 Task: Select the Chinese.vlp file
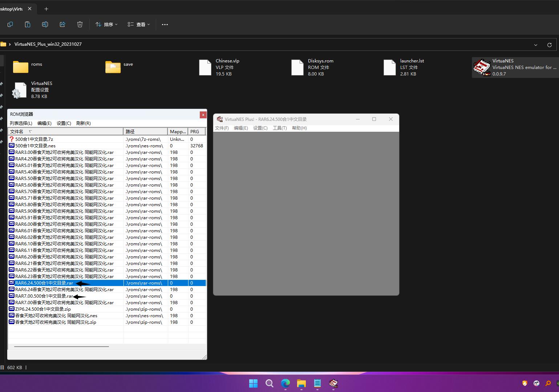click(x=219, y=67)
